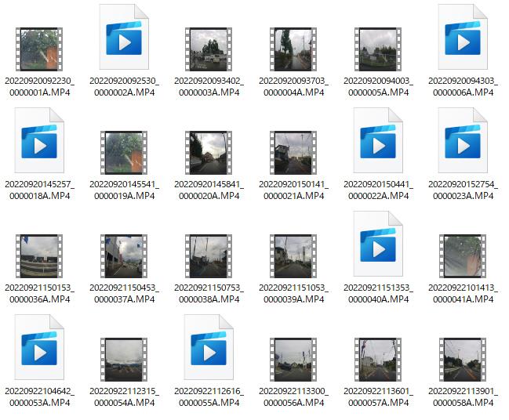Select label 20220922112315_0000054A.MP4
The height and width of the screenshot is (420, 509).
coord(125,397)
